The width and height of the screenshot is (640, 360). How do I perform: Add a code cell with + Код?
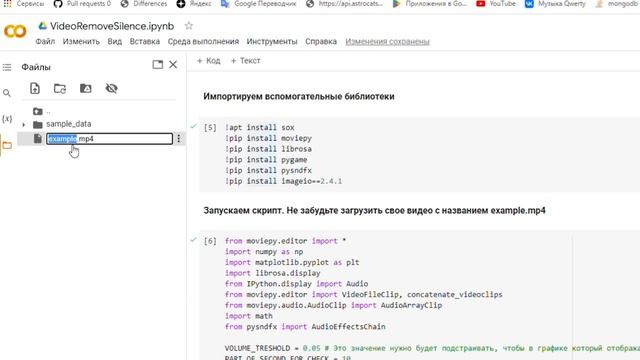(209, 61)
